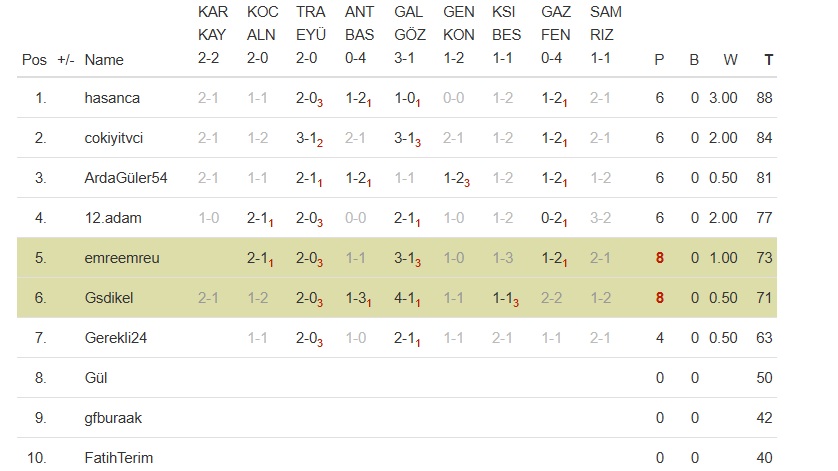Click Gsdikel's 4-1 GAL GÖZ prediction
838x471 pixels.
coord(406,298)
